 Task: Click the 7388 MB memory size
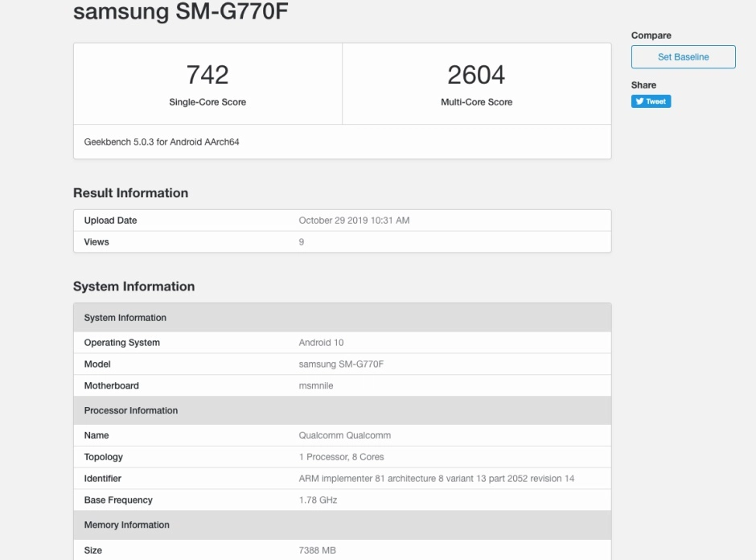317,550
